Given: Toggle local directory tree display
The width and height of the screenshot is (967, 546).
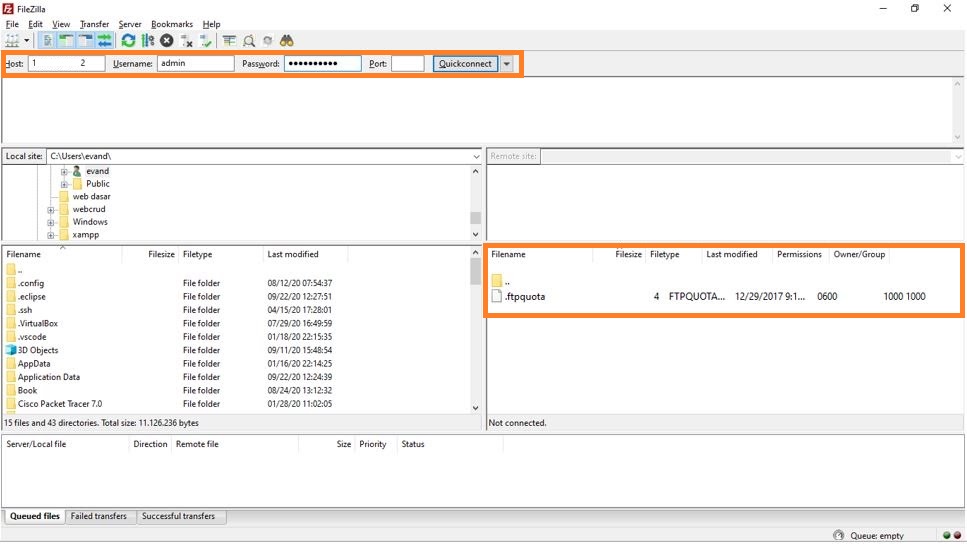Looking at the screenshot, I should [66, 41].
